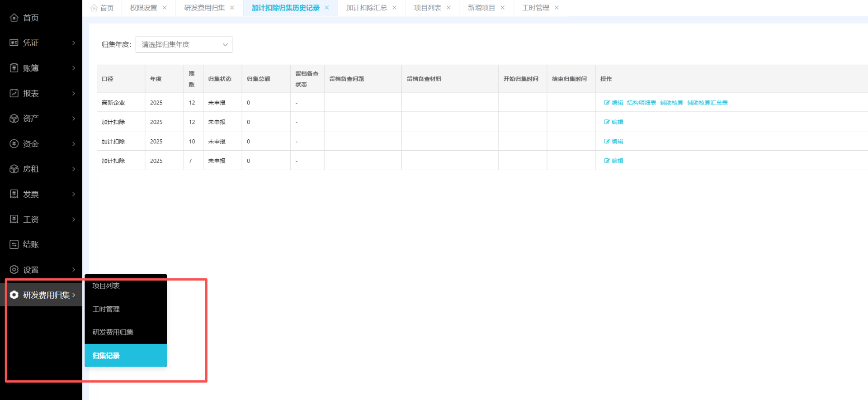The image size is (868, 400).
Task: Open 结构明细表 link for 高新企业 row
Action: pyautogui.click(x=641, y=103)
